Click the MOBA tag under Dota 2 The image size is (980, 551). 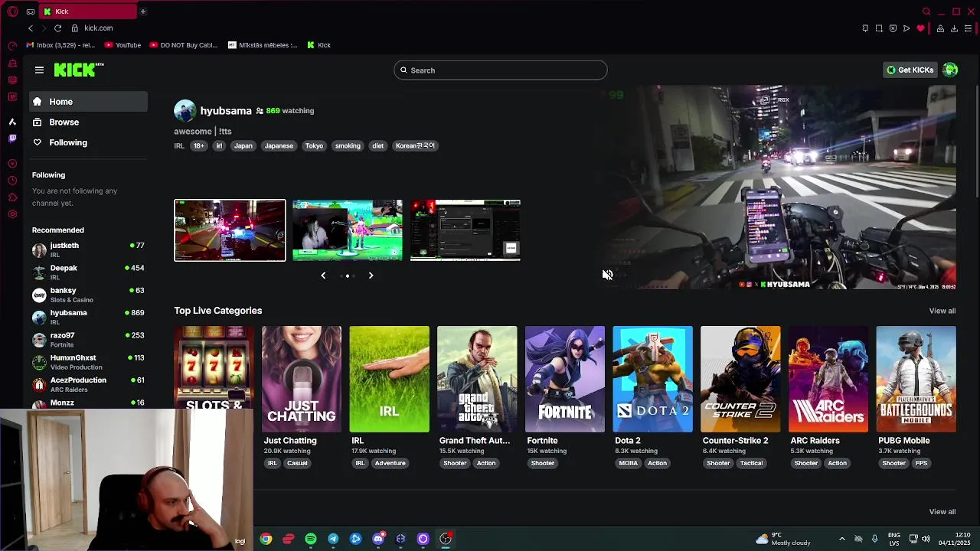point(628,463)
